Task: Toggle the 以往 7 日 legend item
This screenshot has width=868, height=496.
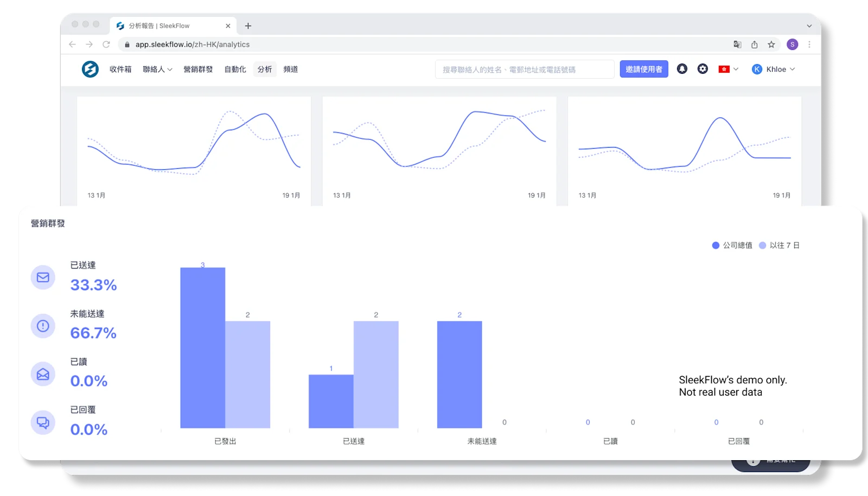Action: pos(780,245)
